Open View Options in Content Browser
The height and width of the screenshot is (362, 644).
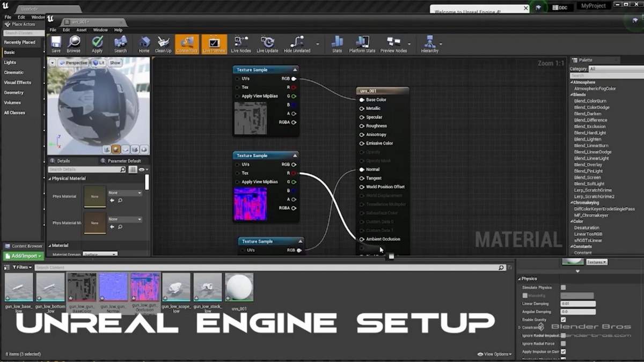(x=494, y=354)
